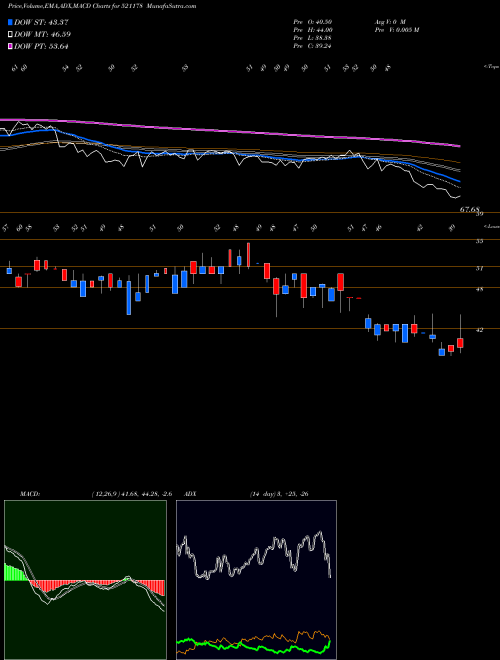
Task: Click the 42 price axis label
Action: click(479, 330)
